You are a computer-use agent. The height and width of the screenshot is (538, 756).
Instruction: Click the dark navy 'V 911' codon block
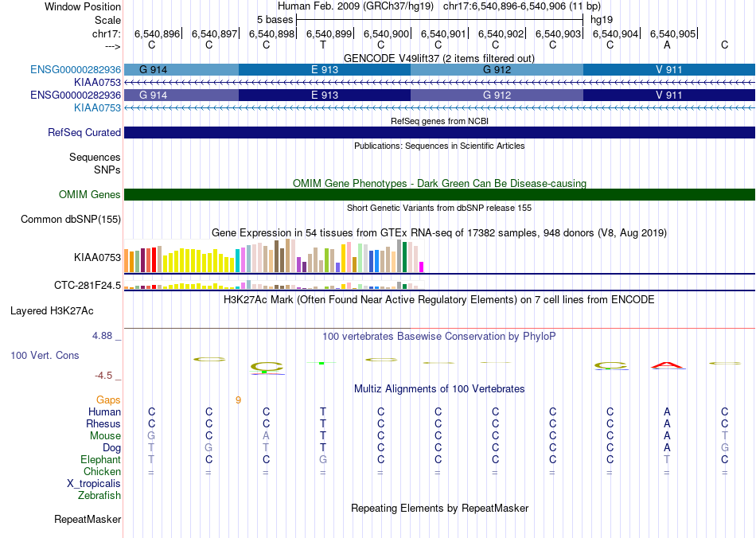point(668,95)
